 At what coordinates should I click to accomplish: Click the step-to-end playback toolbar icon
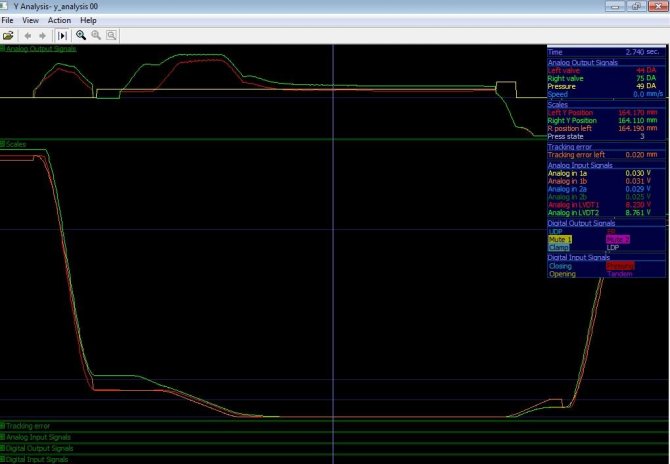point(62,35)
